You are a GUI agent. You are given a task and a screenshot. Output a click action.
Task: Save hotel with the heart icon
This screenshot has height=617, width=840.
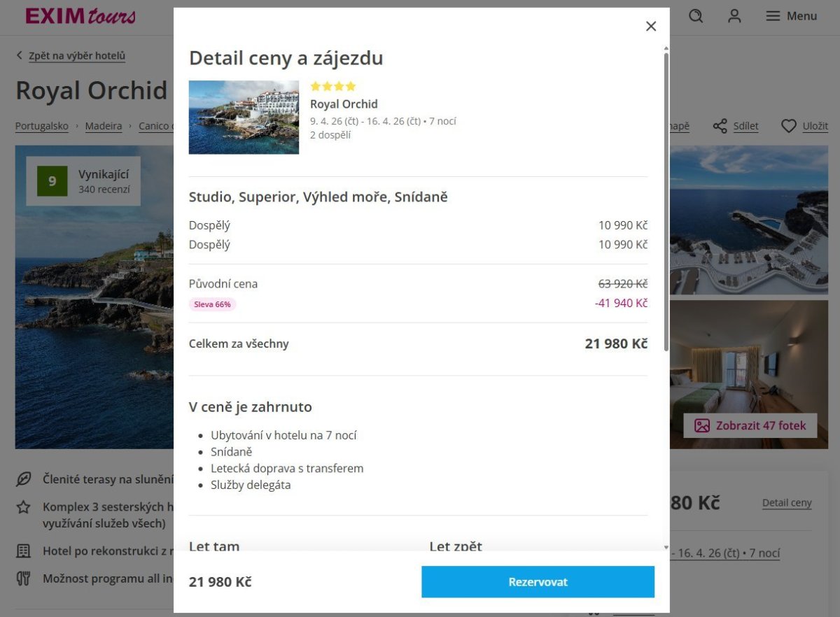click(x=789, y=126)
